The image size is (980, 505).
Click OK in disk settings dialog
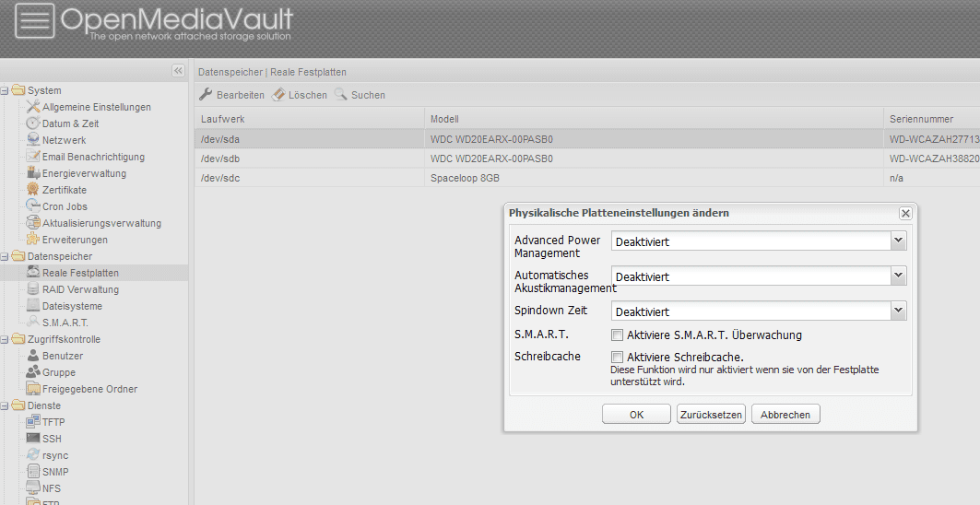point(636,415)
